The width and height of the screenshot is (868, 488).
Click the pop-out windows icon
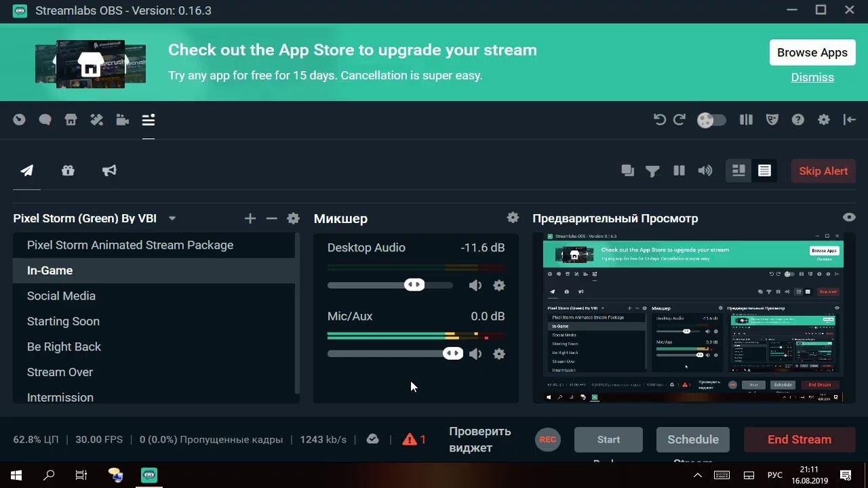628,171
